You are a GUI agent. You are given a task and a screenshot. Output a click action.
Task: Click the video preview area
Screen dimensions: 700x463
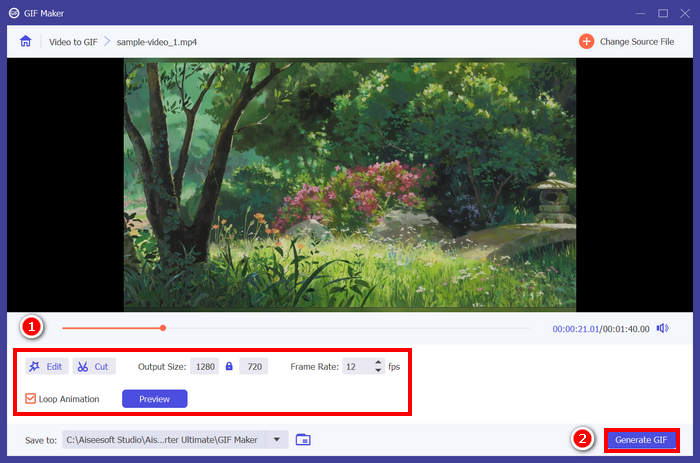point(350,185)
